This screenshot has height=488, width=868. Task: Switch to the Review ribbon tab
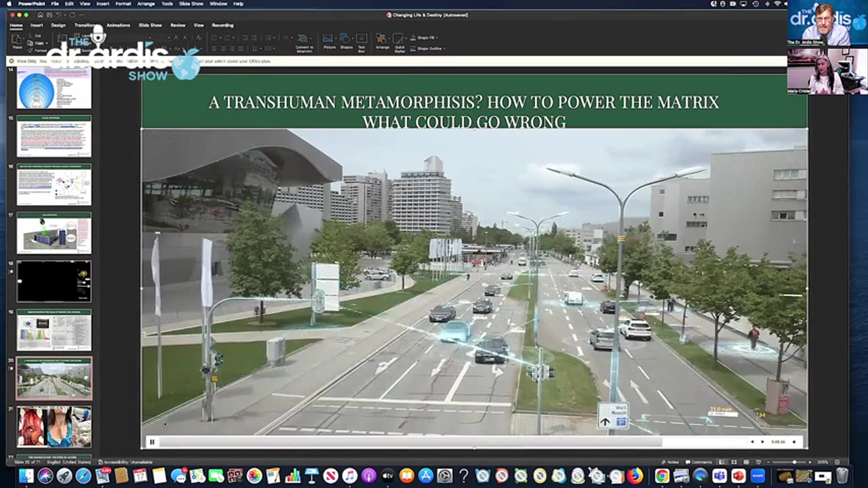pyautogui.click(x=178, y=25)
